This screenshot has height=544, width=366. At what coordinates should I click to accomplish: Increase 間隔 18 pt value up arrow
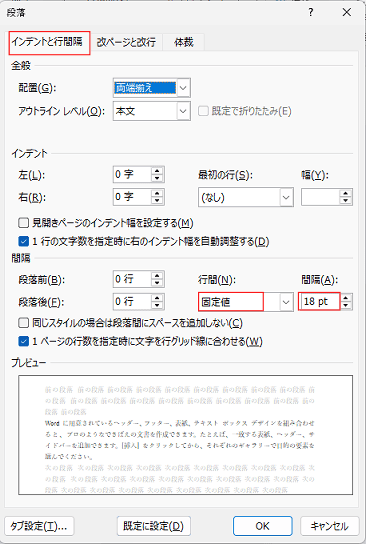tap(346, 298)
